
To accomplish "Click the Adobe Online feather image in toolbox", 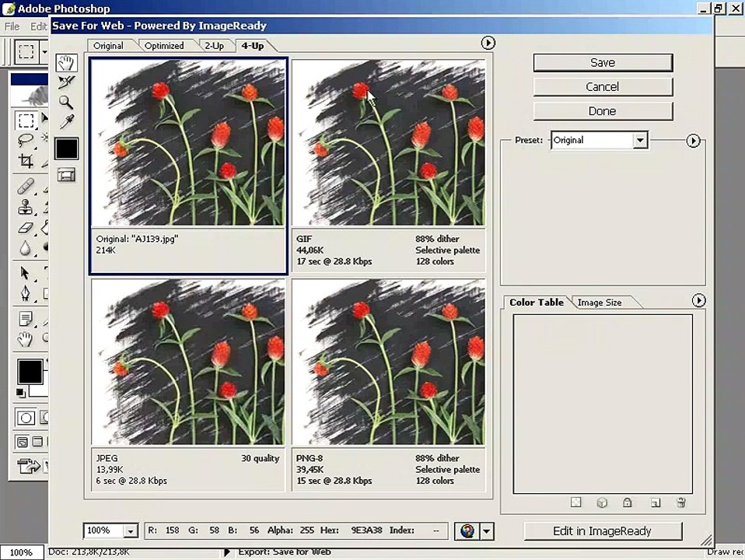I will coord(30,95).
